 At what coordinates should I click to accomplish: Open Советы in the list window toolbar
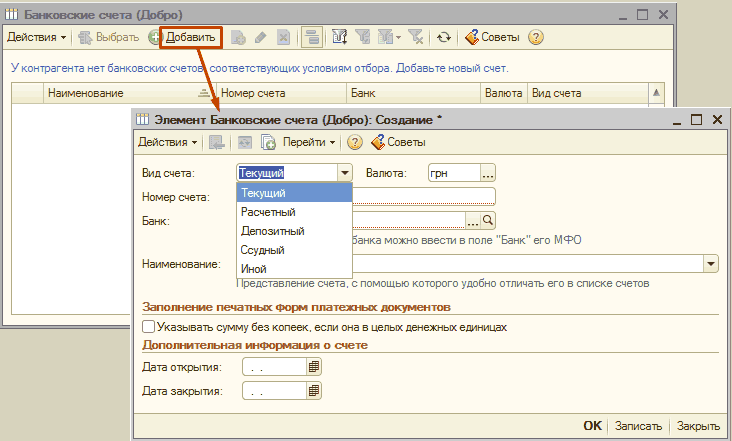tap(493, 37)
